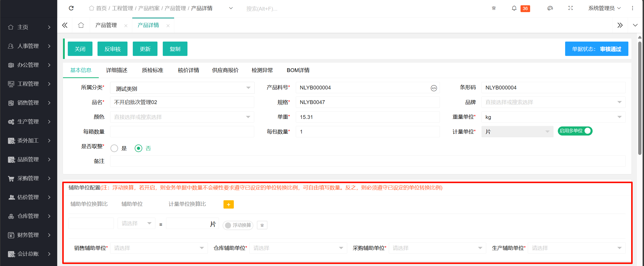Open the theme palette icon

(550, 8)
